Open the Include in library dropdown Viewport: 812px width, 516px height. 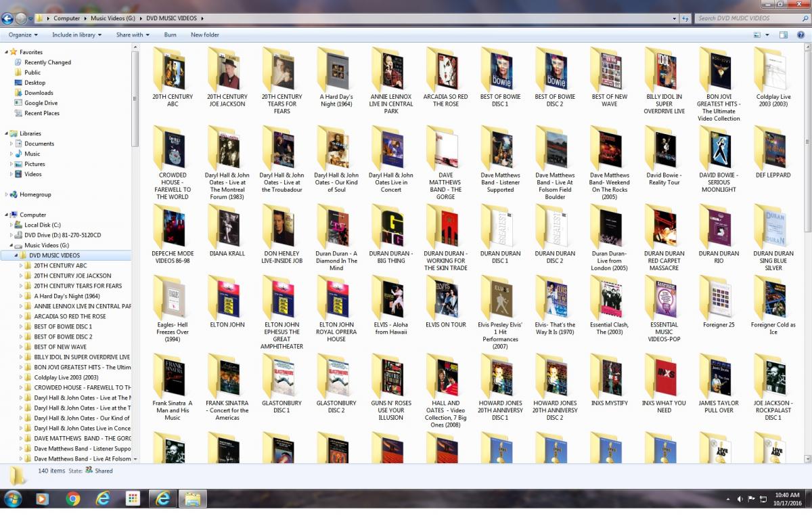click(x=76, y=35)
